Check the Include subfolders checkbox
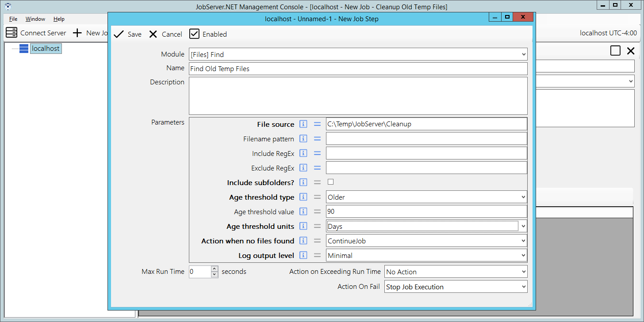Screen dimensions: 644x322 (330, 182)
